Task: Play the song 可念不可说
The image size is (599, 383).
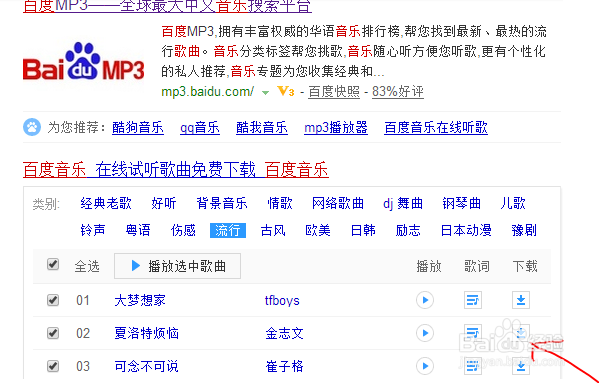Action: click(425, 366)
